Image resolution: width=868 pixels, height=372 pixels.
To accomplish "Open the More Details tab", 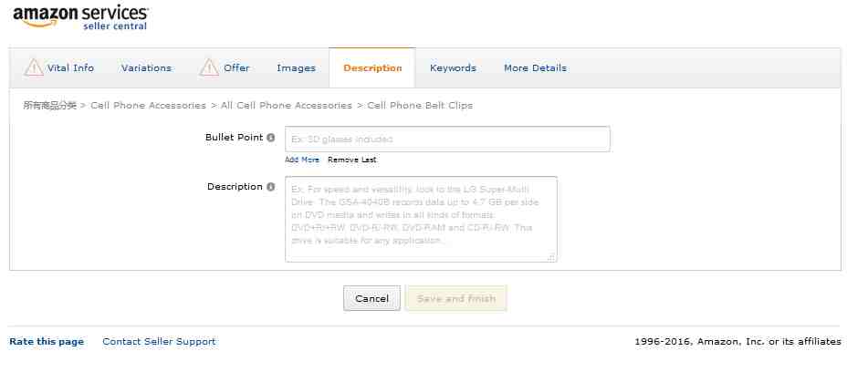I will [535, 68].
